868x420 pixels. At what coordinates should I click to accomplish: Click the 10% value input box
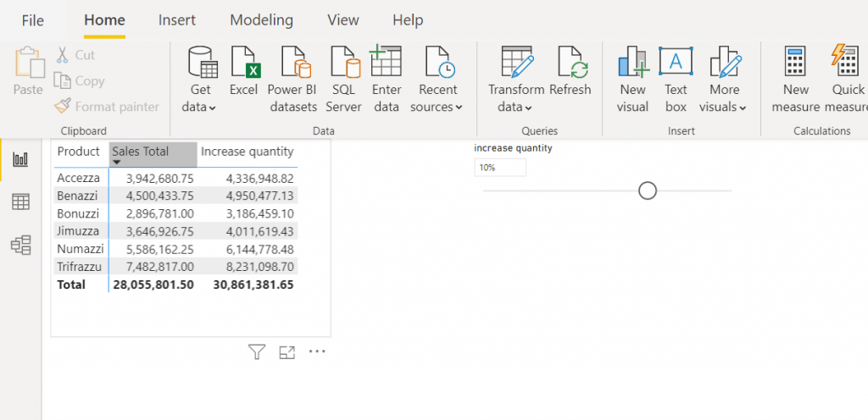click(x=499, y=168)
